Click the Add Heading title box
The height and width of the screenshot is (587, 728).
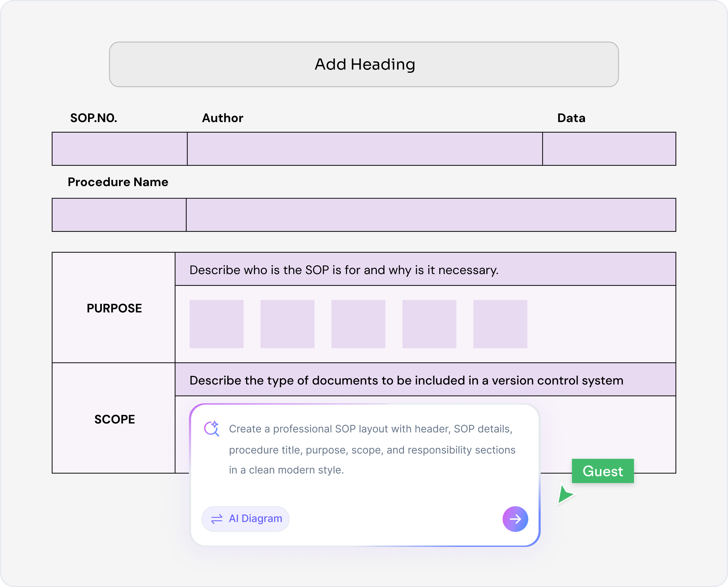click(x=364, y=64)
